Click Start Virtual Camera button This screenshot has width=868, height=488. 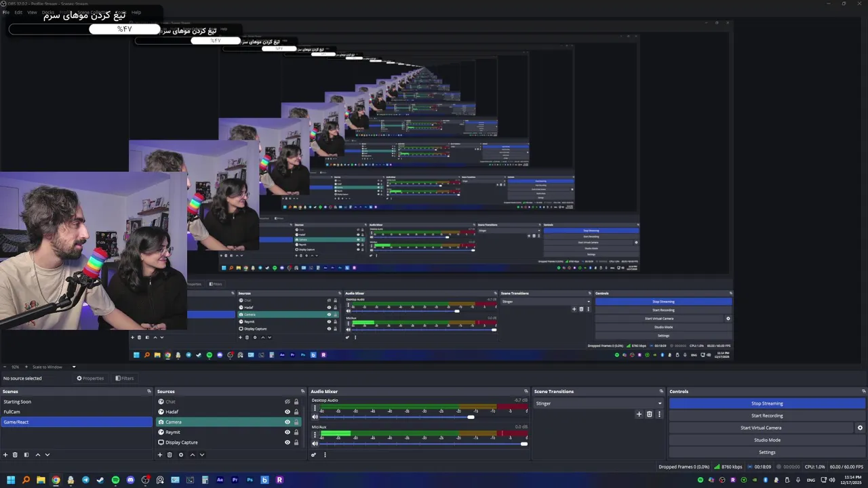pyautogui.click(x=761, y=428)
